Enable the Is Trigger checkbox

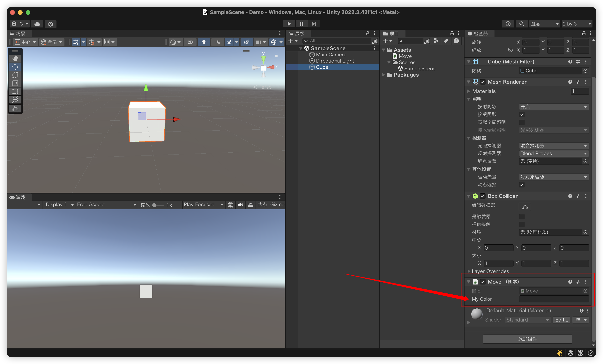522,217
